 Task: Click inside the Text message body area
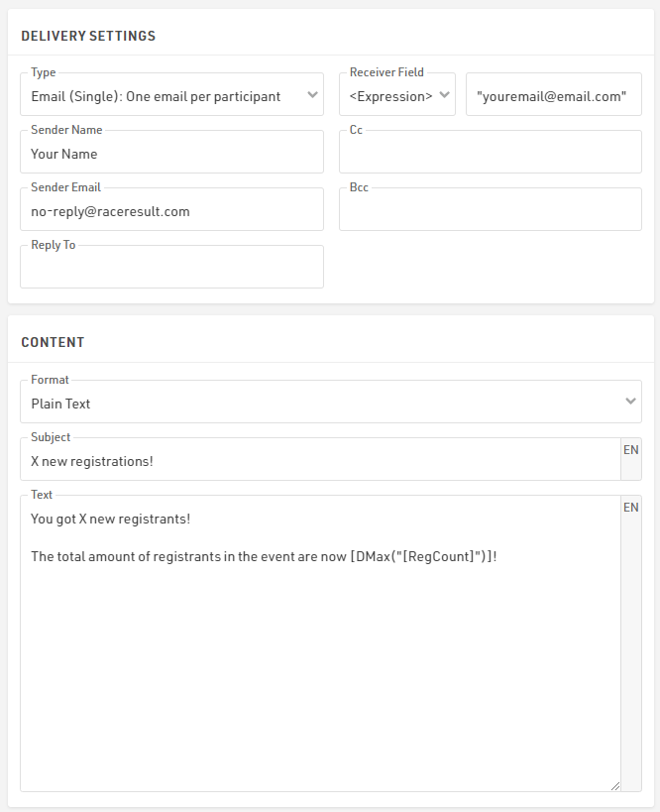(x=320, y=643)
